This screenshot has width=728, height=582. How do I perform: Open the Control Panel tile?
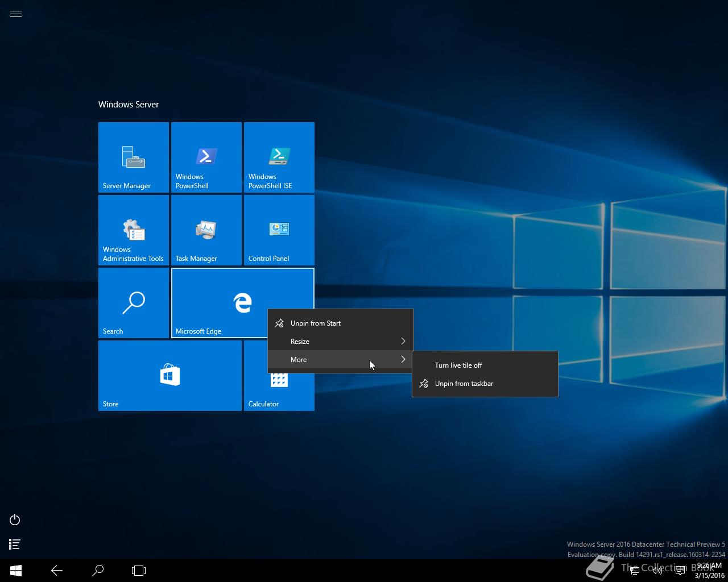pyautogui.click(x=279, y=230)
